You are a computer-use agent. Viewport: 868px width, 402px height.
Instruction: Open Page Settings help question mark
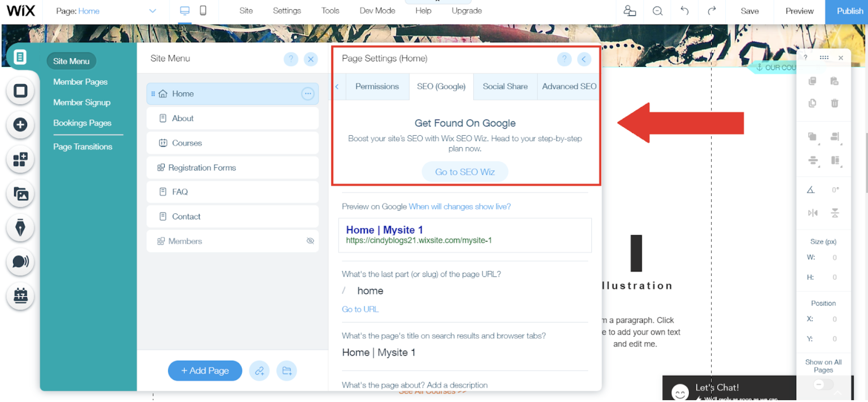564,59
